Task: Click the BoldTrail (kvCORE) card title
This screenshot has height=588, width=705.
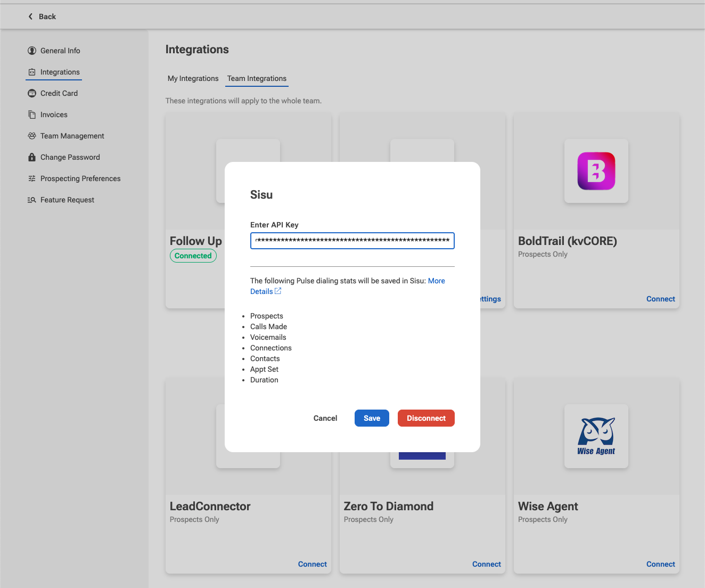Action: coord(568,241)
